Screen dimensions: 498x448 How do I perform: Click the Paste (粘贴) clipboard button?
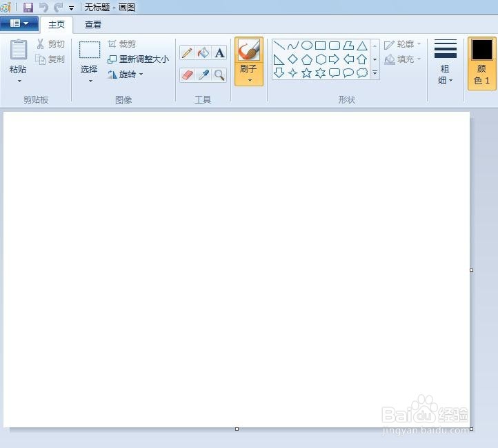pyautogui.click(x=18, y=57)
